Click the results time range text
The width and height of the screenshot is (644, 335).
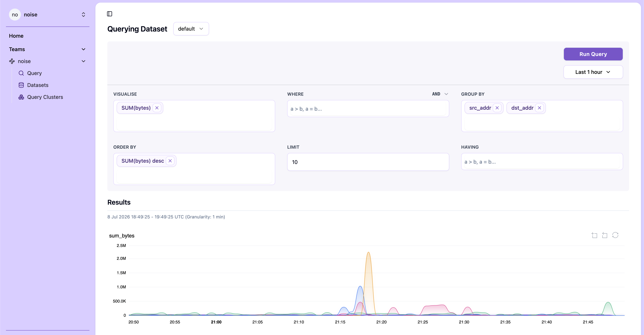tap(166, 217)
